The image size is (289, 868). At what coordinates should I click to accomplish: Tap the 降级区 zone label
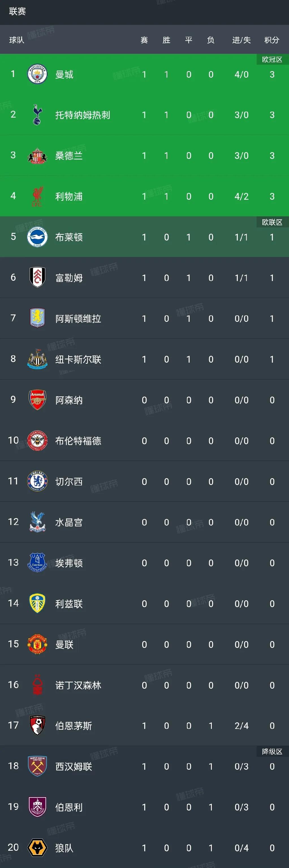(x=272, y=751)
